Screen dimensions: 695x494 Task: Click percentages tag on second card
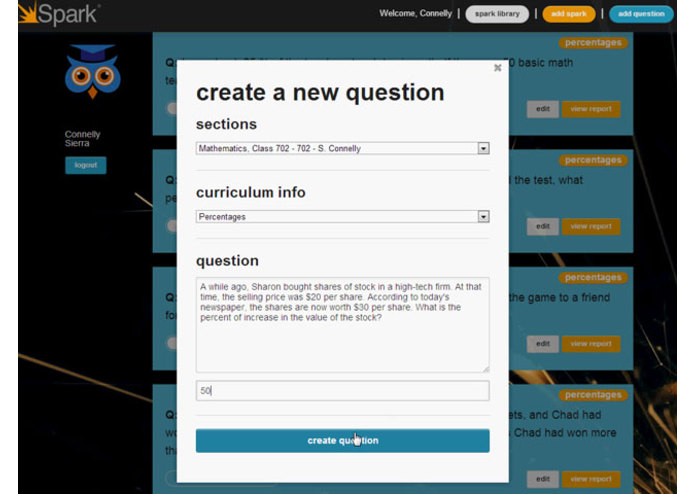(593, 160)
